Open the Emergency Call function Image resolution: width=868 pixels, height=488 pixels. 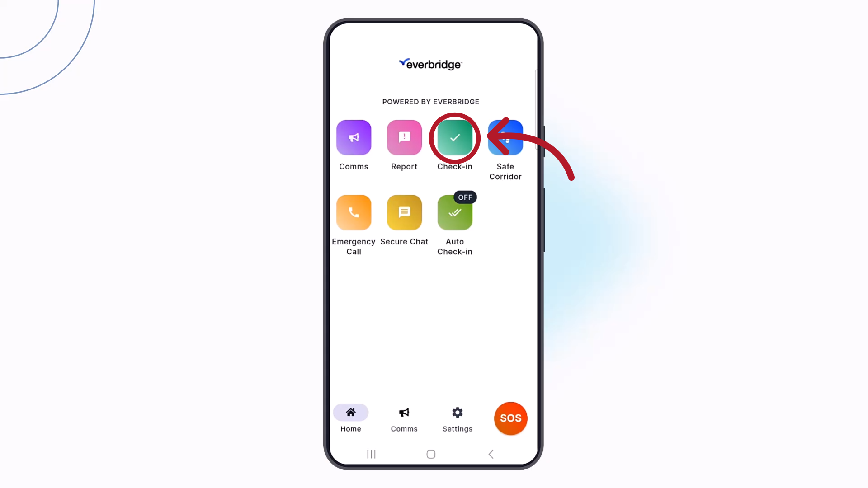point(354,212)
